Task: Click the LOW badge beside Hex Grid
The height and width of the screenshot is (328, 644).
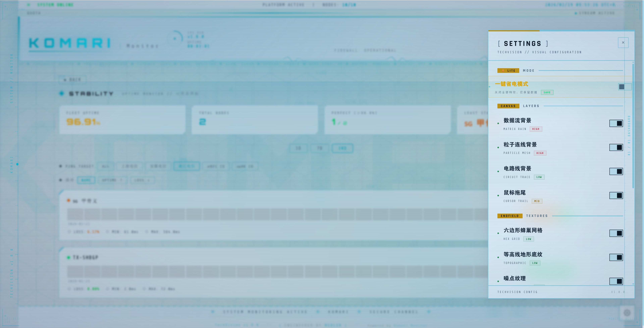Action: click(x=528, y=239)
